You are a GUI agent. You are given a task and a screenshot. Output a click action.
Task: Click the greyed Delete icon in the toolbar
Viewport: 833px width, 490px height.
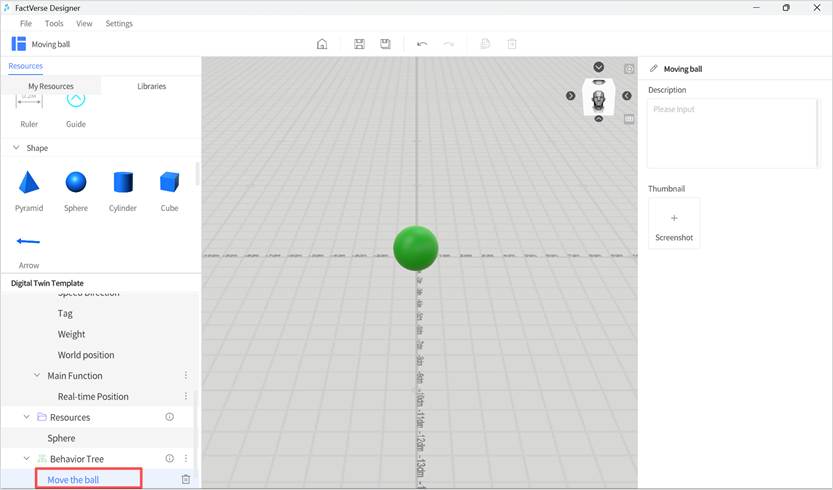click(512, 44)
